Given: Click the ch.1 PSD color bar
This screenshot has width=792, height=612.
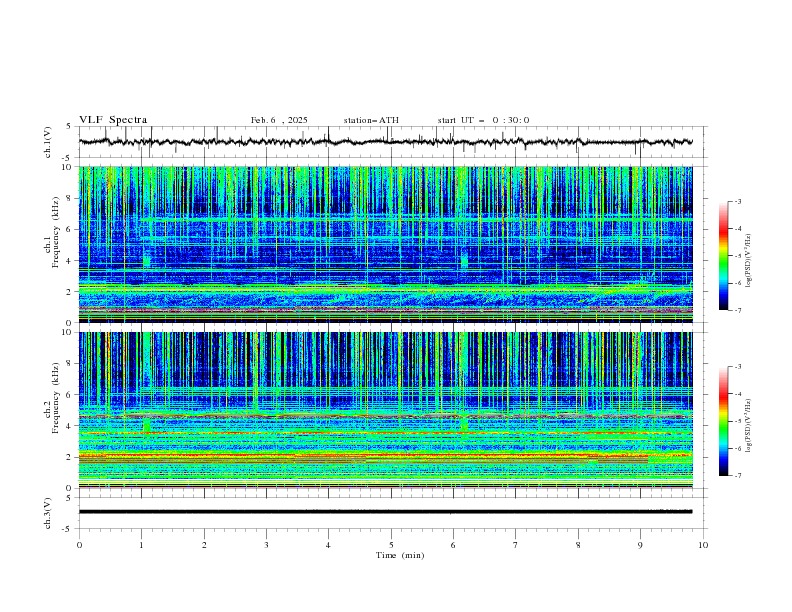Looking at the screenshot, I should coord(723,256).
